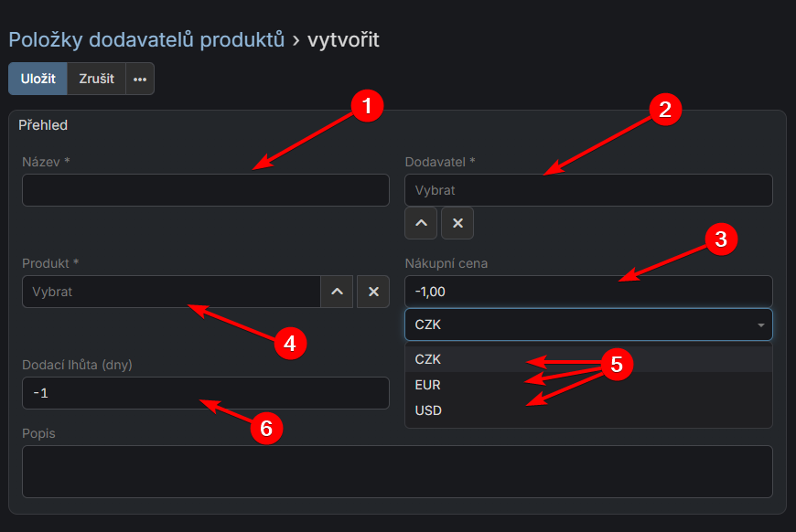Collapse the currency combo box showing CZK

click(588, 325)
